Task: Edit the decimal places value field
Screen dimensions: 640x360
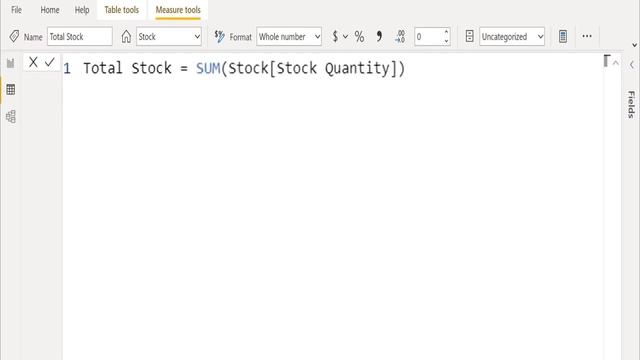Action: tap(428, 37)
